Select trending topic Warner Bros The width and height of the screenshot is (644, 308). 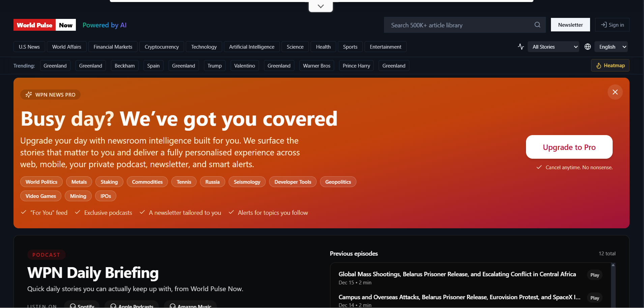pyautogui.click(x=317, y=66)
